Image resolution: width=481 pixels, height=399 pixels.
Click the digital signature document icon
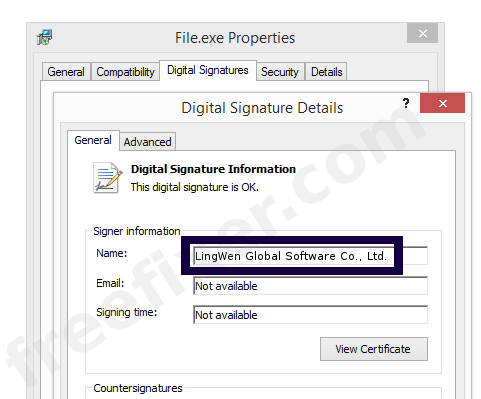click(107, 178)
